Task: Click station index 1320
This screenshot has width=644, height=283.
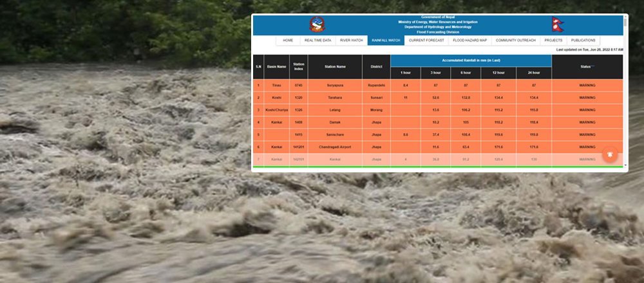Action: click(x=299, y=98)
